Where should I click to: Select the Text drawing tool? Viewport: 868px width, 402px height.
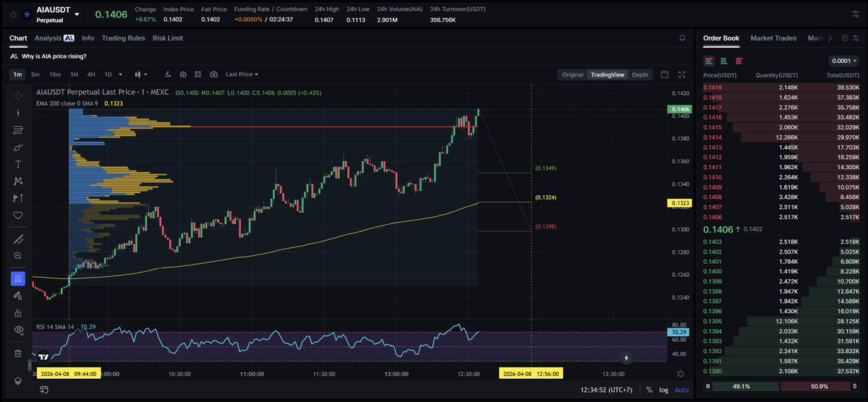[x=18, y=164]
